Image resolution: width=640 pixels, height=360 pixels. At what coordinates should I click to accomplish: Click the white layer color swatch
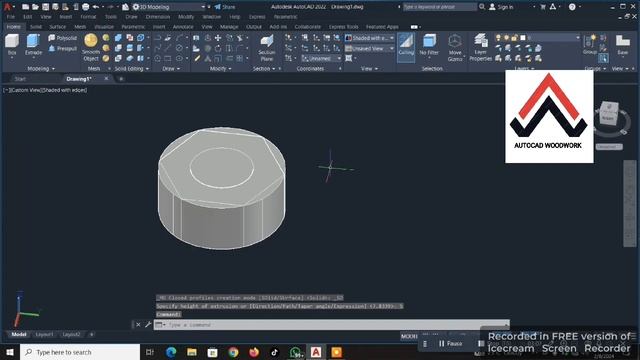[x=523, y=38]
